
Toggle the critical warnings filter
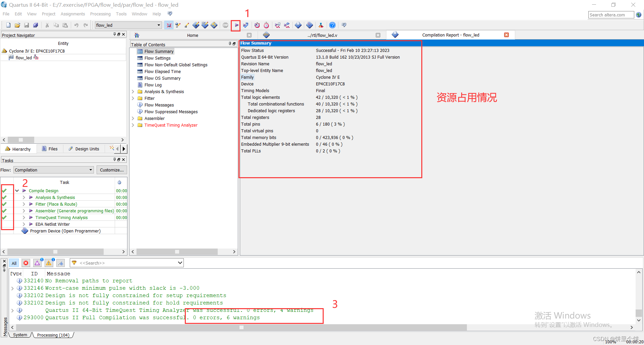coord(37,263)
